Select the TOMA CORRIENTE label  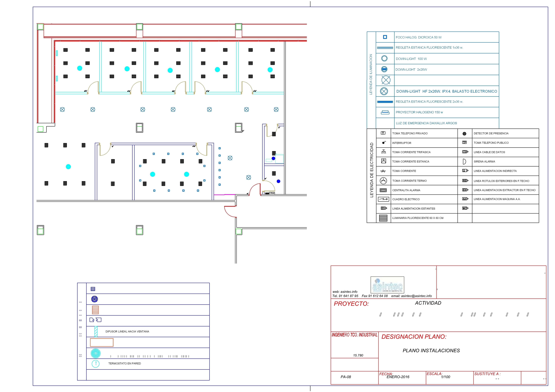click(x=404, y=171)
